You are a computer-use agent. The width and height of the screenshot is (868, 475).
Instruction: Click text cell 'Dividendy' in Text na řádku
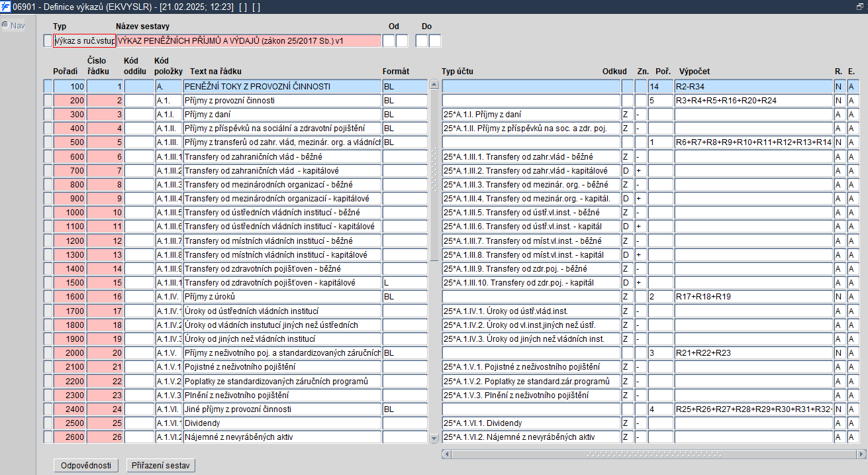pyautogui.click(x=282, y=423)
